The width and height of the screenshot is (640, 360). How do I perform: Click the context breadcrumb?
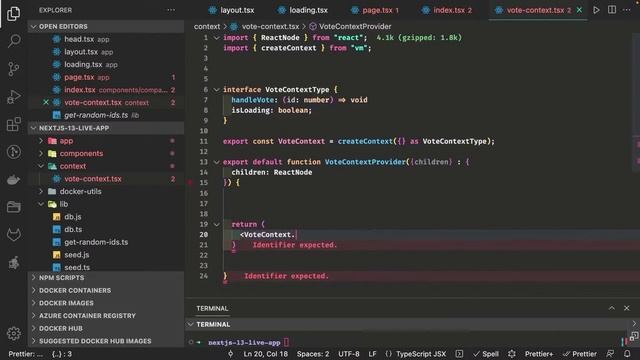coord(207,27)
